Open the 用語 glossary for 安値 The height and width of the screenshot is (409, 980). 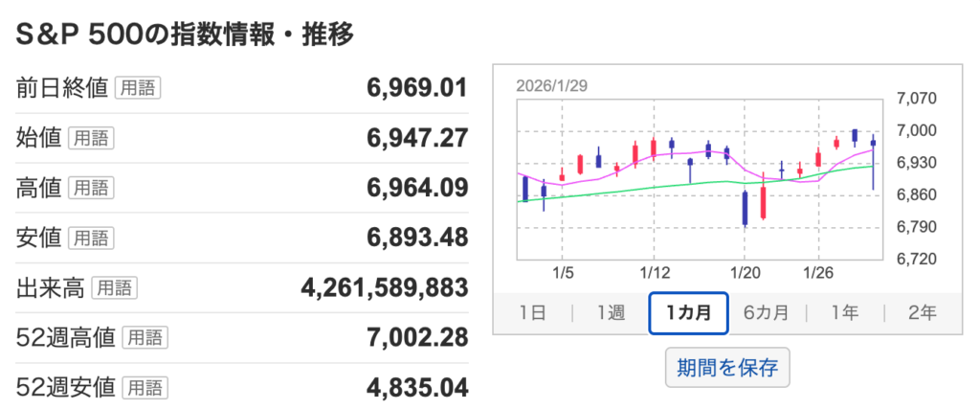click(90, 238)
